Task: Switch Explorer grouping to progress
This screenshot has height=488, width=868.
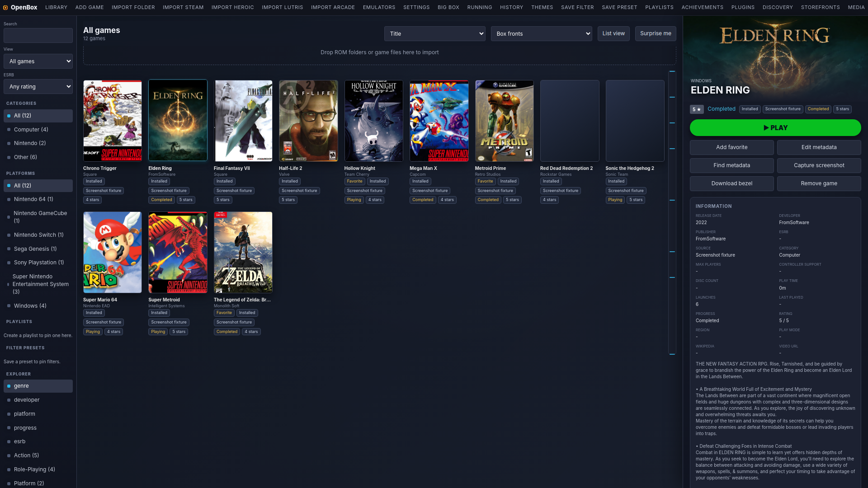Action: click(x=38, y=428)
